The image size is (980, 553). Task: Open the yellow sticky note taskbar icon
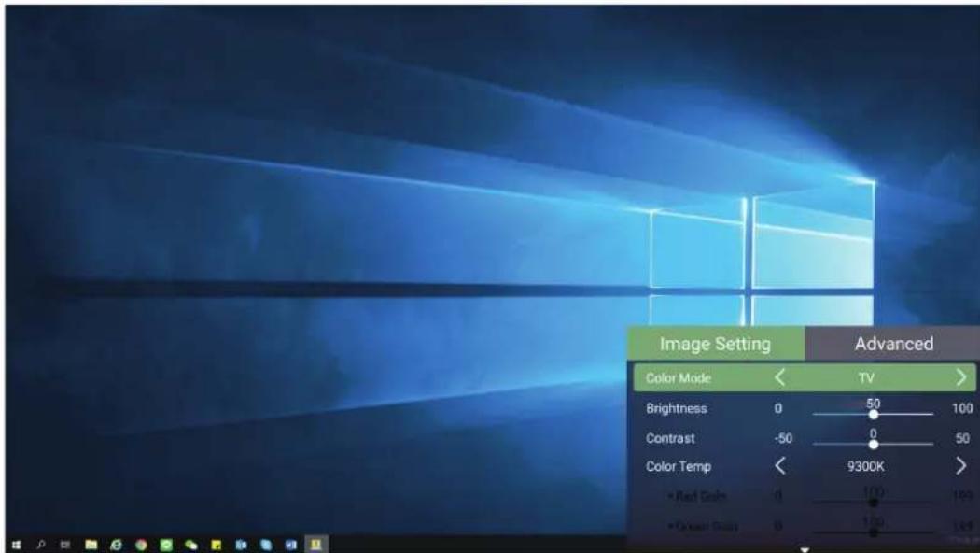[217, 545]
